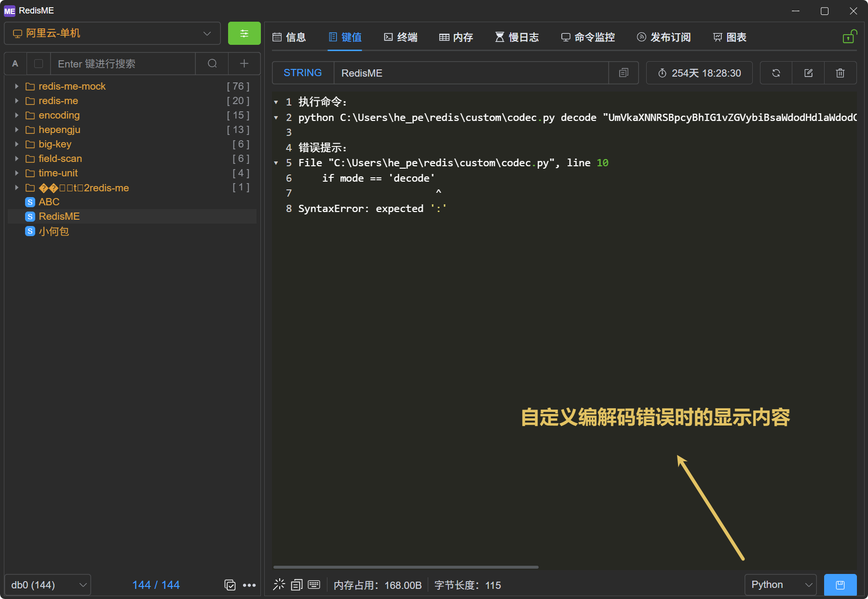The height and width of the screenshot is (599, 868).
Task: Click the redis-me-mock folder name
Action: [72, 86]
